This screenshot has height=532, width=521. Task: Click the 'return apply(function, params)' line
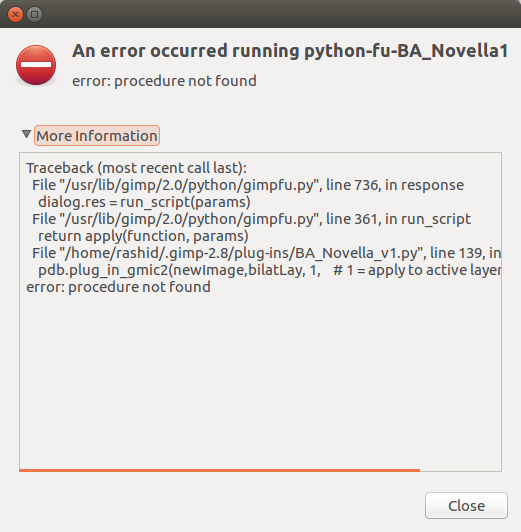[143, 236]
